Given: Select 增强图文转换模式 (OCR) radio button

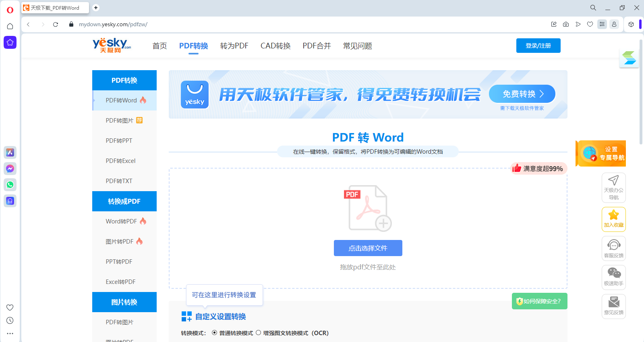Looking at the screenshot, I should coord(258,333).
